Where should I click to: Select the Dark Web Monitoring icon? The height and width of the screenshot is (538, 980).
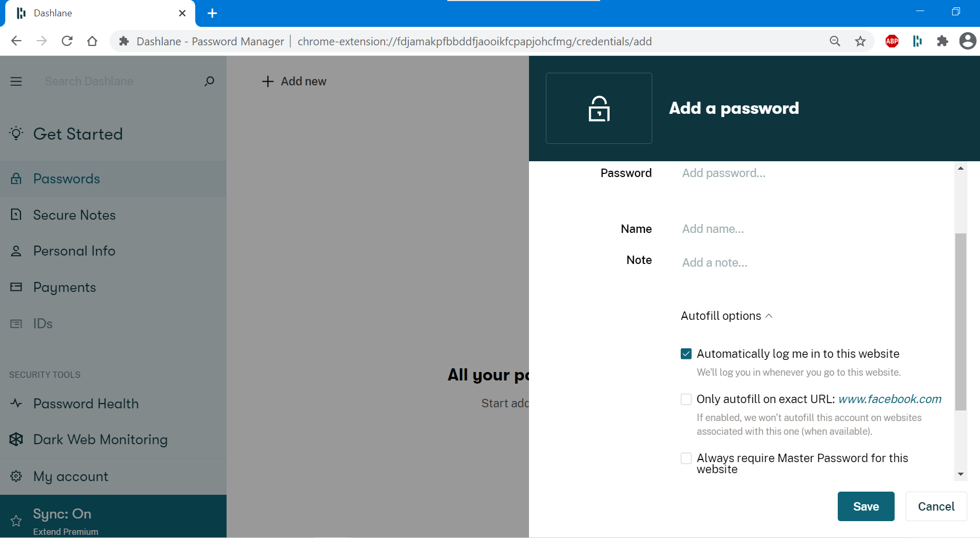pyautogui.click(x=16, y=439)
